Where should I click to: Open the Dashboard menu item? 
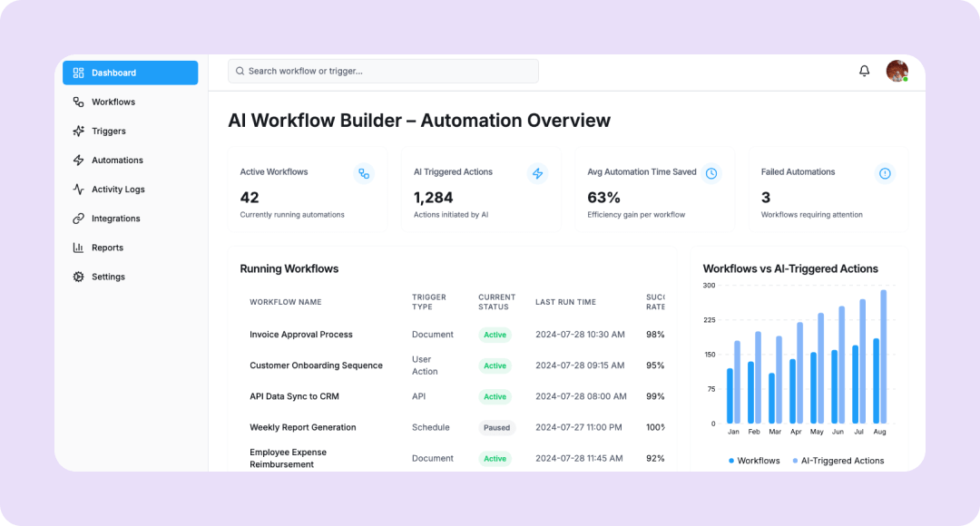click(130, 73)
